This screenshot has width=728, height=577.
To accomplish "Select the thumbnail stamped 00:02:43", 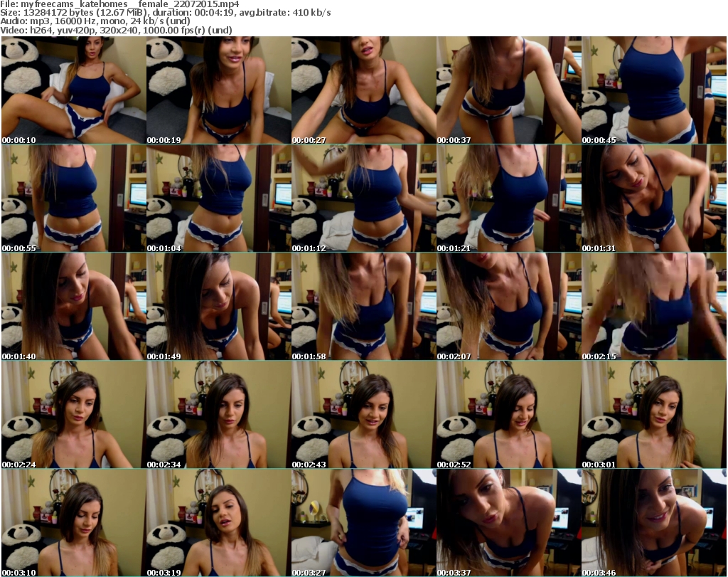I will pos(363,414).
